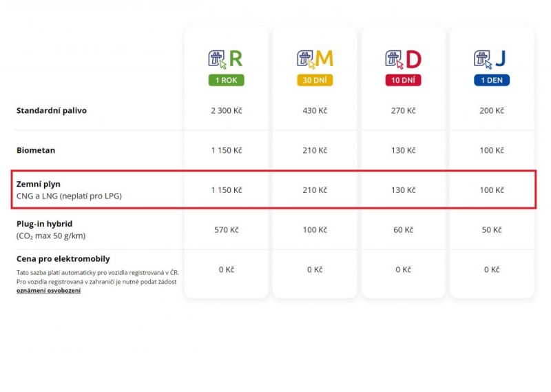Viewport: 551px width, 392px height.
Task: Select the "Cena pro elektromobily" heading
Action: [63, 259]
